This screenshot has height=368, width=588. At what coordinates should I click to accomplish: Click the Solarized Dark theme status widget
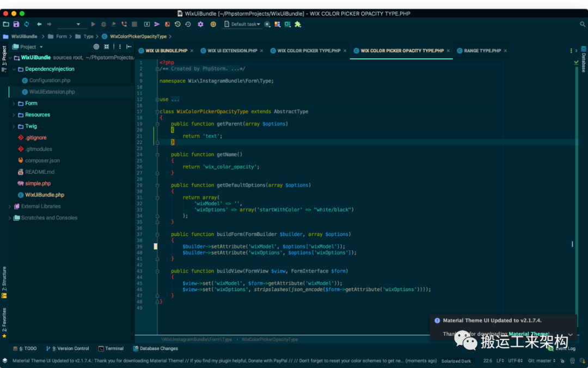click(456, 361)
